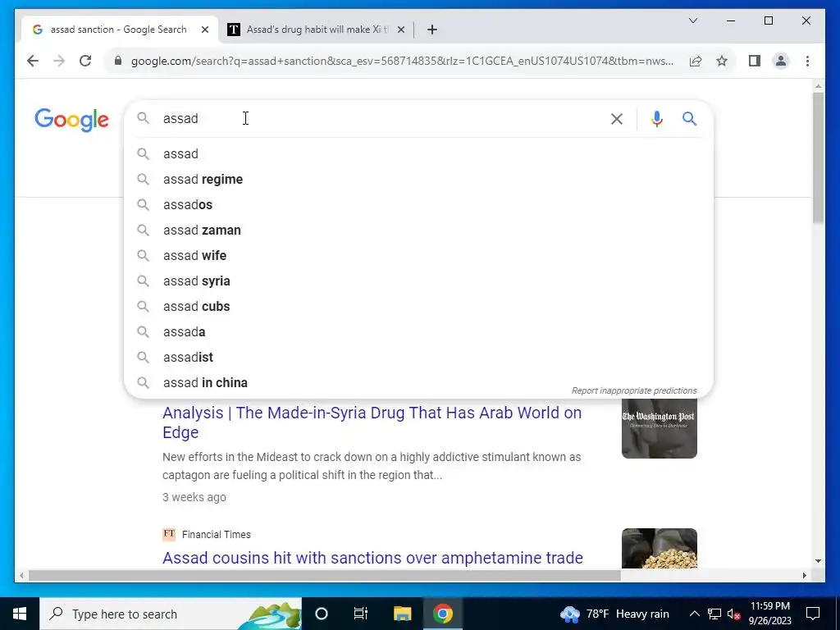This screenshot has height=630, width=840.
Task: Open File Explorer from the taskbar
Action: point(402,614)
